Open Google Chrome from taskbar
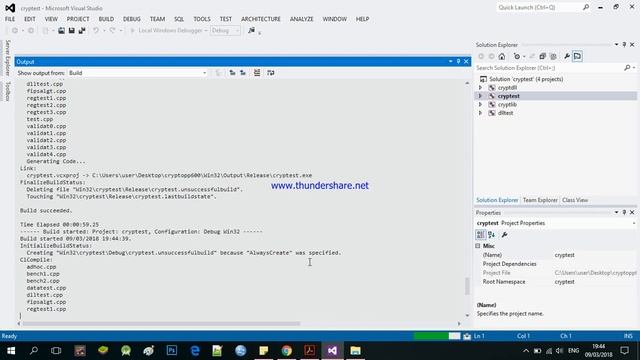The width and height of the screenshot is (640, 360). (287, 351)
